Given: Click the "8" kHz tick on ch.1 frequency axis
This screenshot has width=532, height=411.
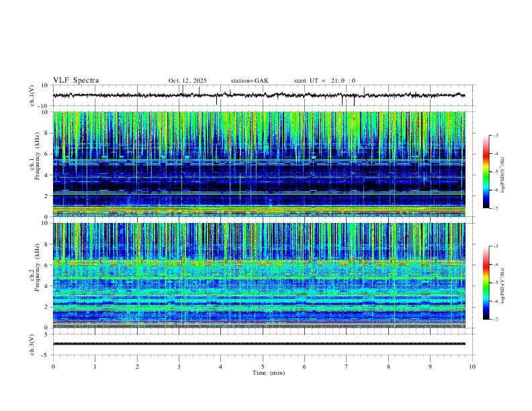Looking at the screenshot, I should pyautogui.click(x=46, y=133).
